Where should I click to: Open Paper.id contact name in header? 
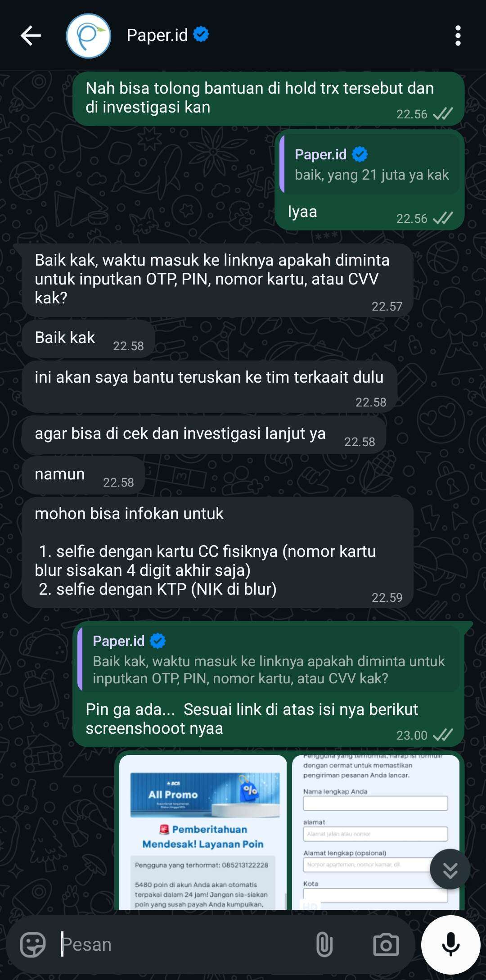pos(157,35)
